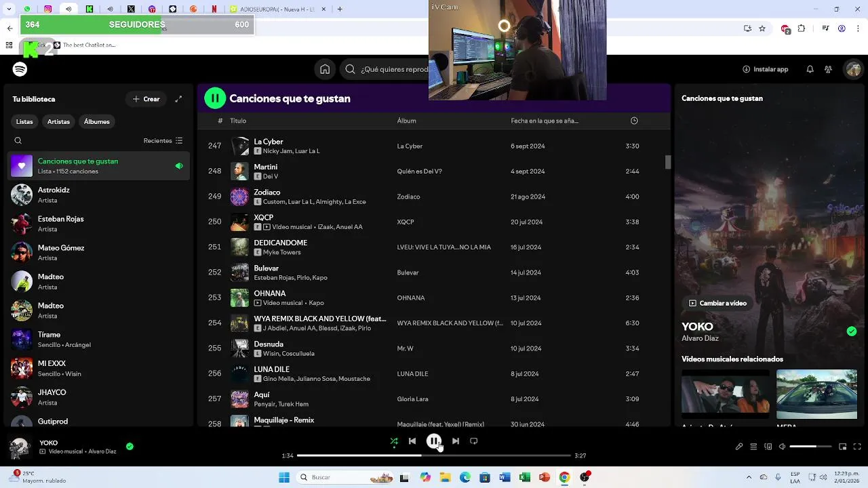Image resolution: width=868 pixels, height=488 pixels.
Task: Open the friends activity icon
Action: [828, 69]
